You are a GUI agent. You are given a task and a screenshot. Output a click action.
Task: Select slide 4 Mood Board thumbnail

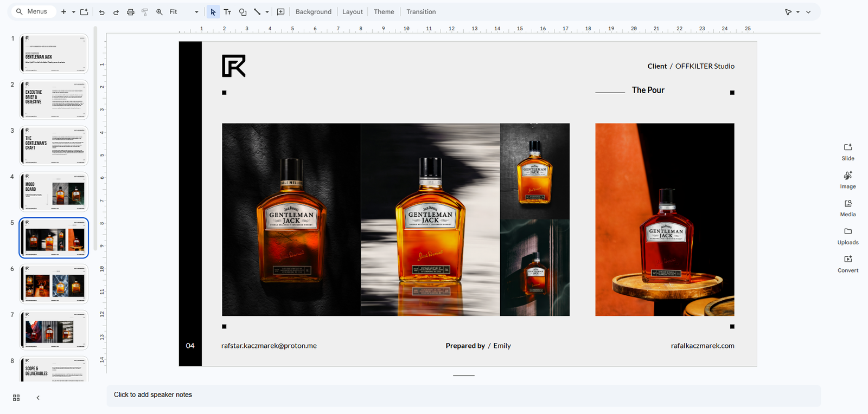point(54,192)
